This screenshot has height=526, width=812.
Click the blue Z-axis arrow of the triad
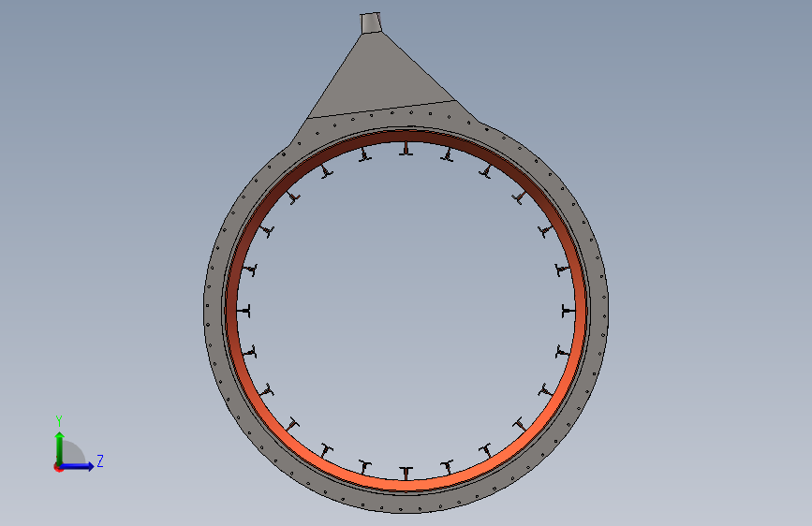[x=77, y=466]
